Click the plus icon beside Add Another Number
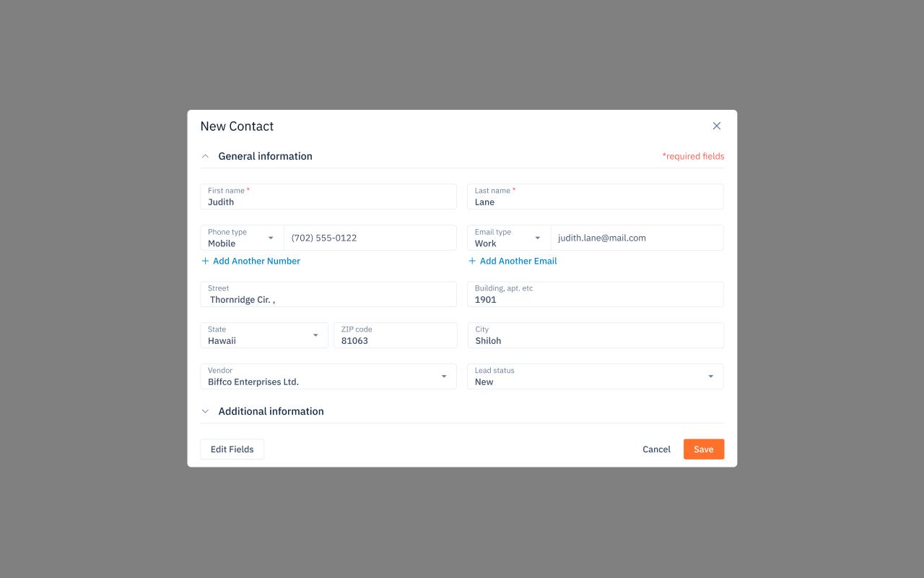924x578 pixels. (x=205, y=261)
